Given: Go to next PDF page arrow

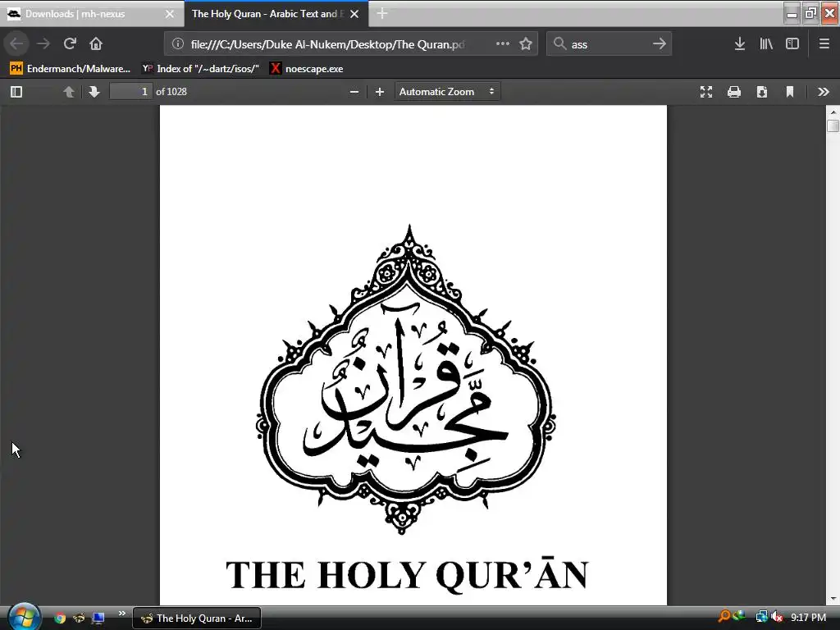Looking at the screenshot, I should [x=94, y=92].
